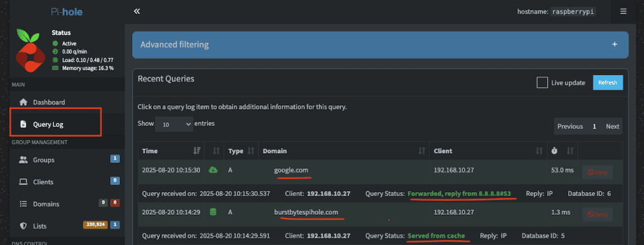Open the Show entries dropdown
This screenshot has height=245, width=644.
pos(174,123)
